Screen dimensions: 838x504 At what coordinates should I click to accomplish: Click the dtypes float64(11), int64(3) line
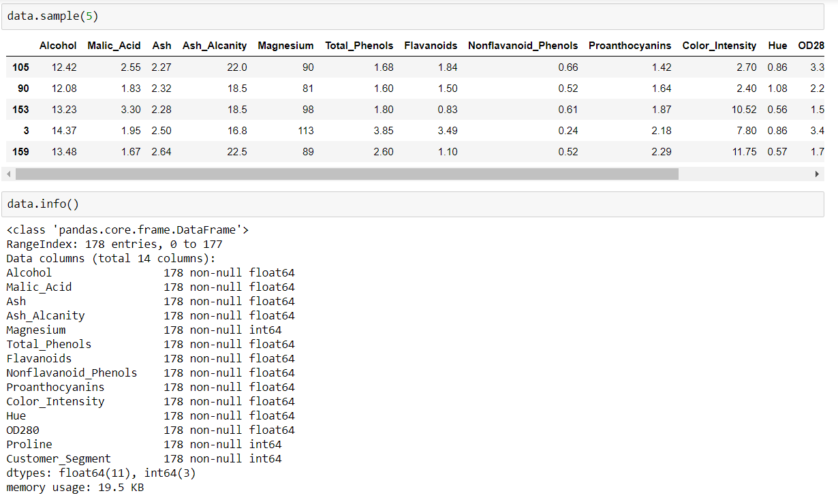pyautogui.click(x=101, y=473)
